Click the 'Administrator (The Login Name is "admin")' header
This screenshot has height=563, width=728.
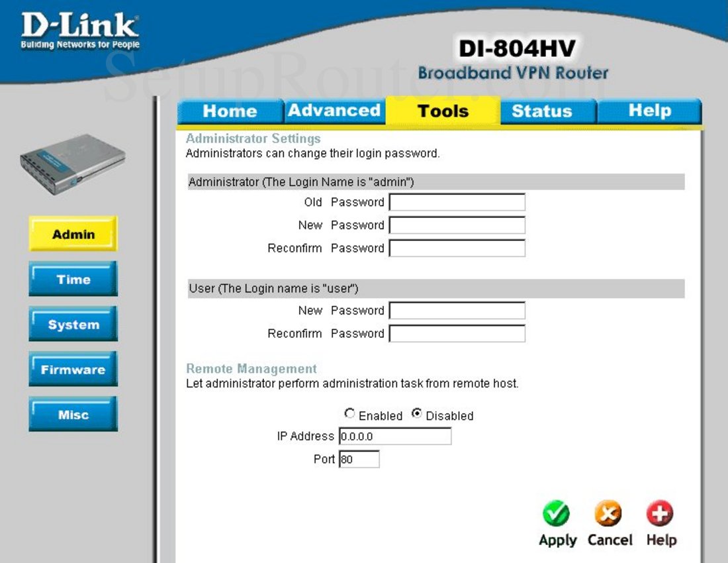[301, 182]
